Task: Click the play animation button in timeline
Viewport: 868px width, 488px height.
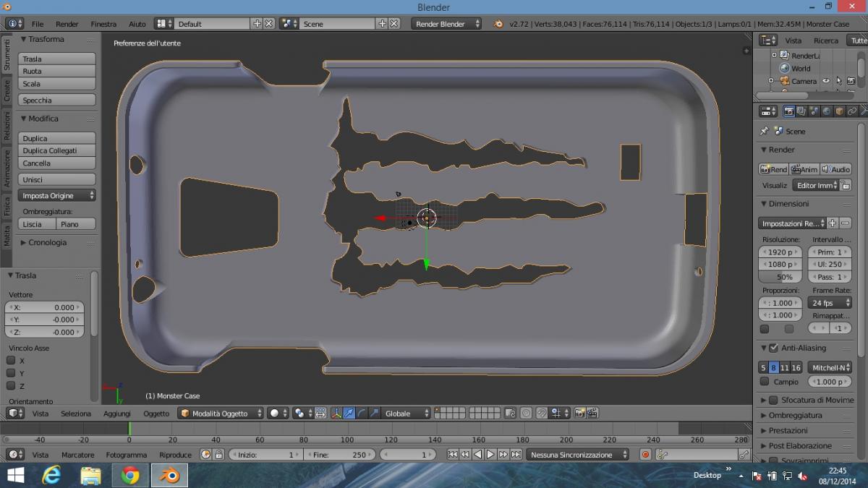Action: [x=490, y=455]
